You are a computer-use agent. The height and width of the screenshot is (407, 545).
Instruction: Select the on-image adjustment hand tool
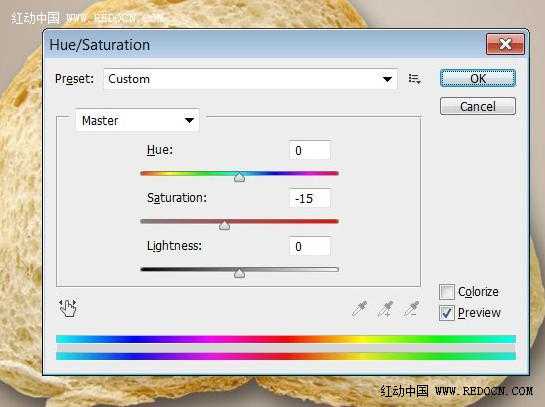pos(68,308)
